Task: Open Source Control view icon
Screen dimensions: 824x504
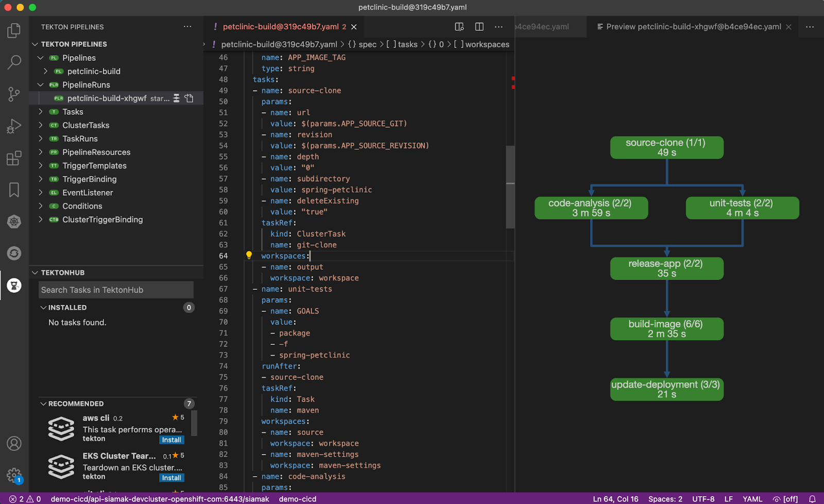Action: [14, 94]
